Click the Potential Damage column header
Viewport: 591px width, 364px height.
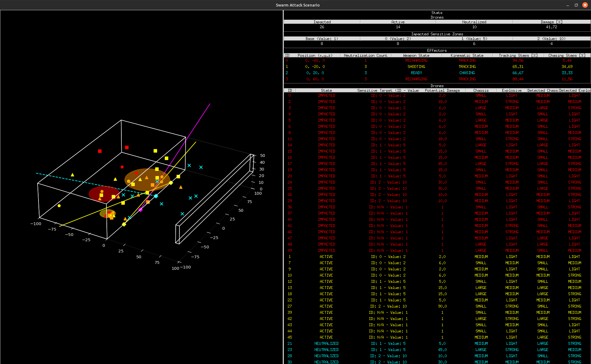442,91
